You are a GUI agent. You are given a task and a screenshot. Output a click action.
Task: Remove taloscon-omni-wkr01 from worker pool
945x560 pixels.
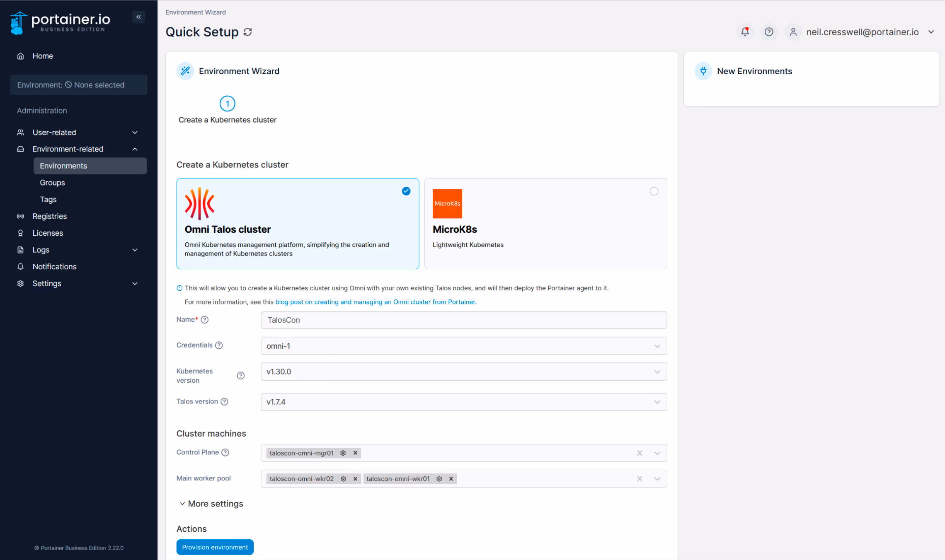[451, 479]
